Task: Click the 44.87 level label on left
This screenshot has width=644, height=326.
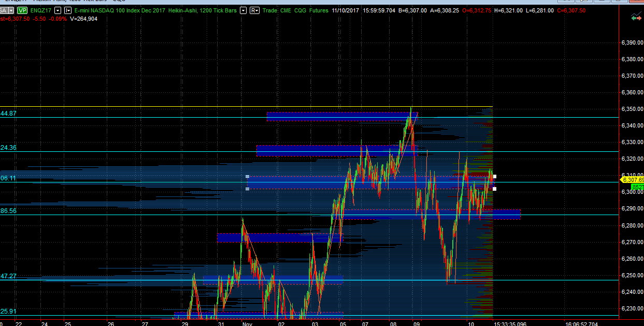Action: (8, 113)
